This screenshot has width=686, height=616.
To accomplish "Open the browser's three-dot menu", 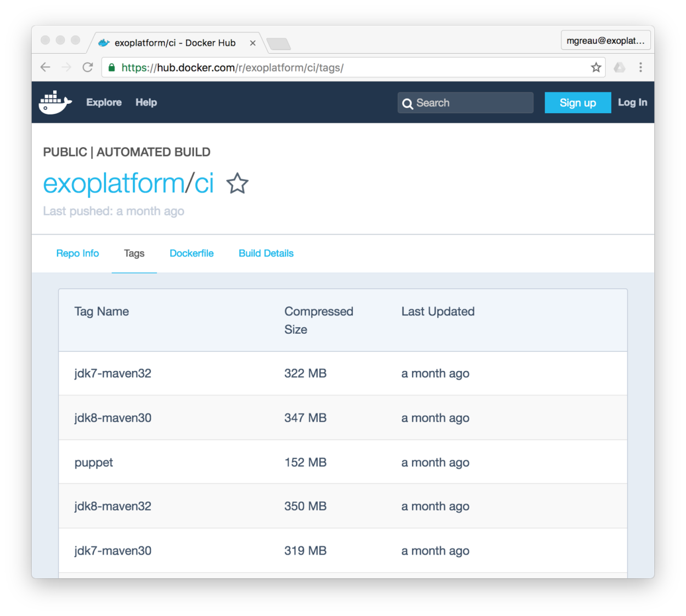I will tap(640, 67).
